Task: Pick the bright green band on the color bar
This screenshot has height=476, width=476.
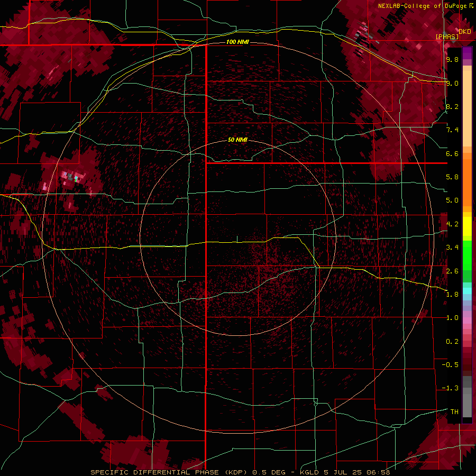Action: point(467,255)
